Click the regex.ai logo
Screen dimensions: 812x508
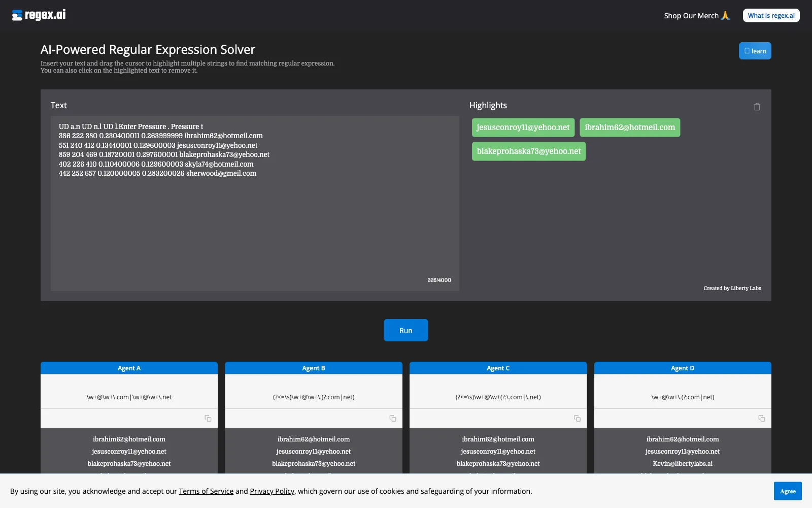(39, 15)
